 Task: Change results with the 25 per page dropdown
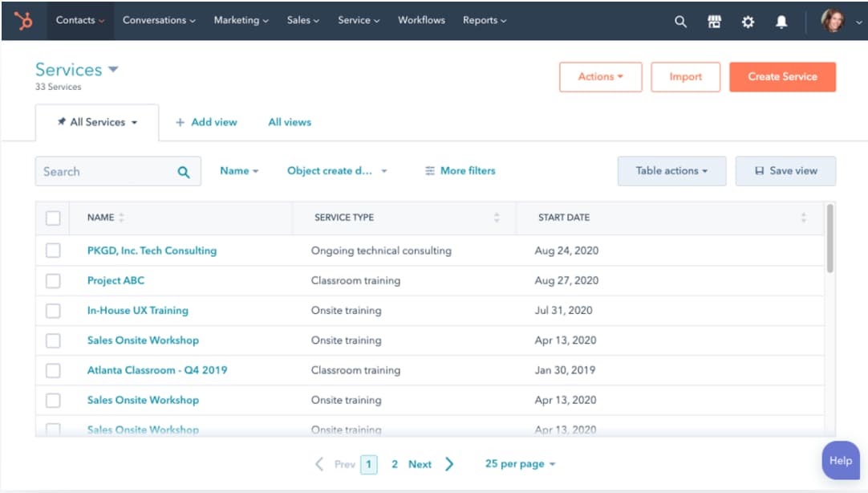[x=519, y=463]
